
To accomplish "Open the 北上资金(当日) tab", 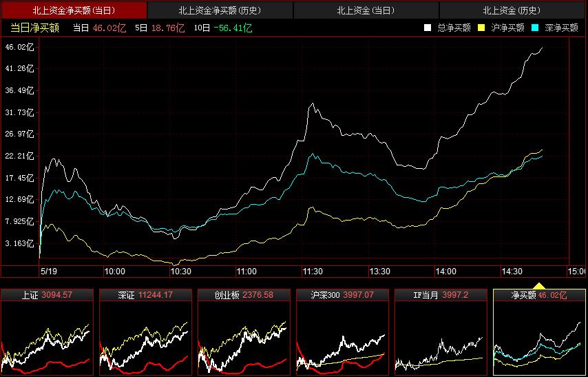I will (x=366, y=10).
